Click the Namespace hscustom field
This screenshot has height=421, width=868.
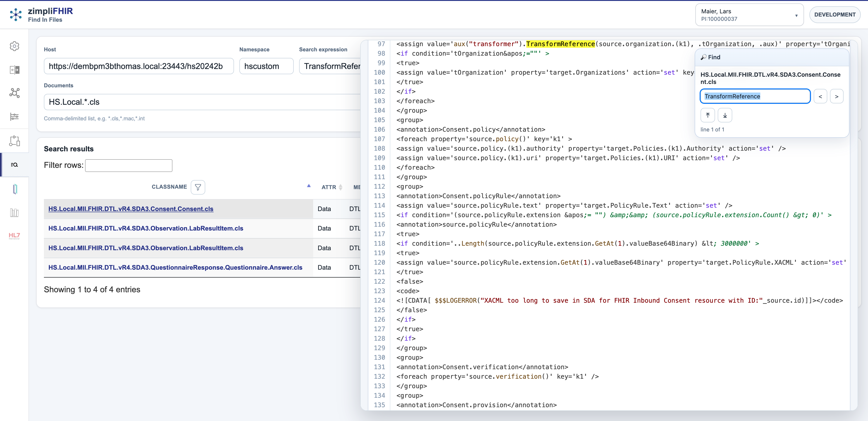click(x=266, y=66)
